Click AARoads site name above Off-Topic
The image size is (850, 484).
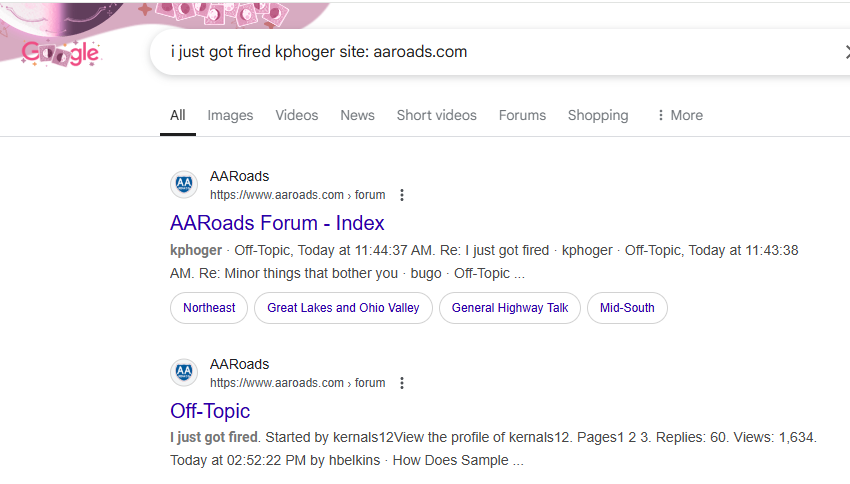(240, 365)
